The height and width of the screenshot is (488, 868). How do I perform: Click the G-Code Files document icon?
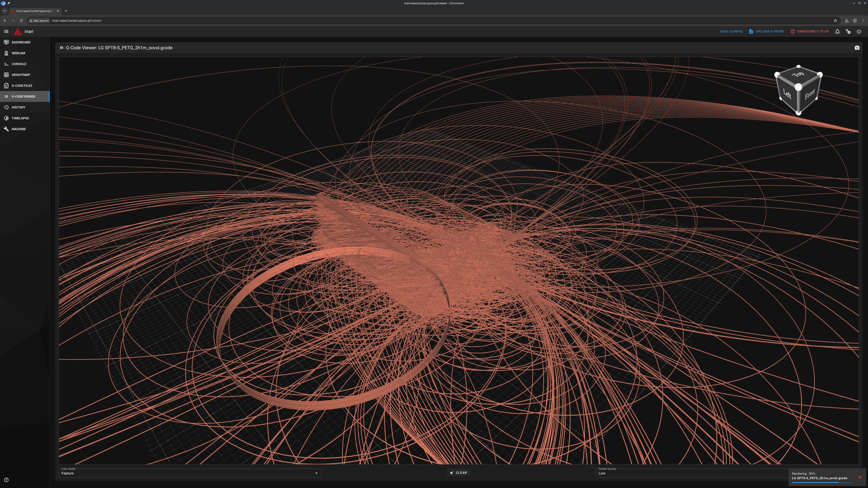(x=6, y=86)
